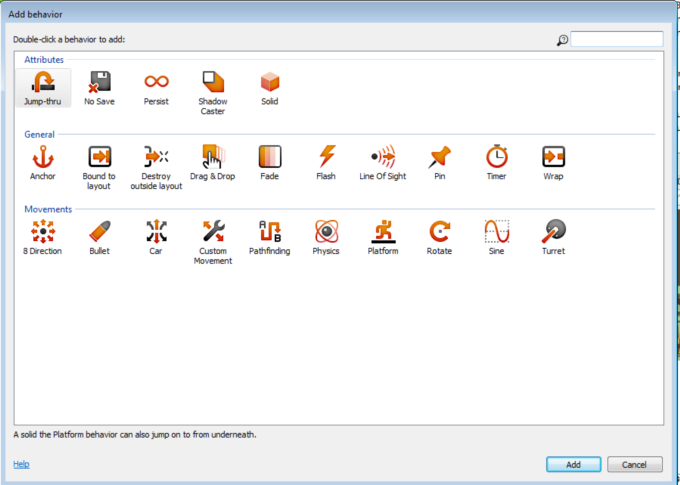Choose the Wrap behavior
Viewport: 680px width, 485px height.
tap(553, 163)
